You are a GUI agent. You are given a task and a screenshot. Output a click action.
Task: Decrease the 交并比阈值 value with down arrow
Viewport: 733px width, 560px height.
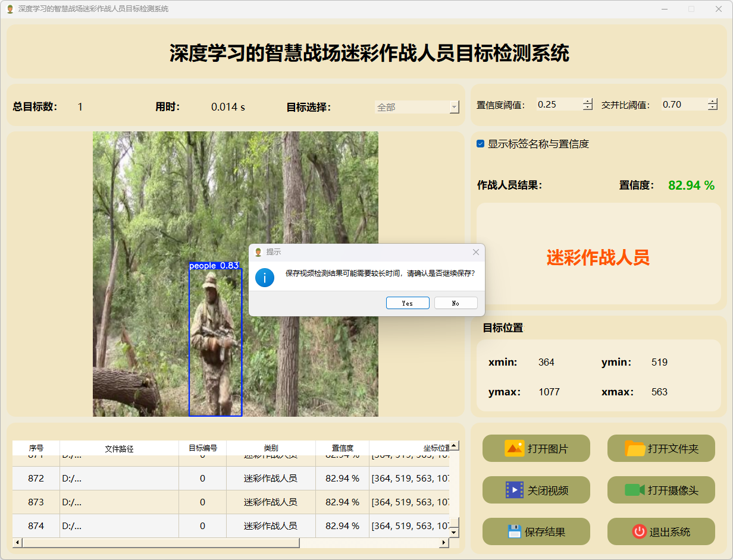[713, 108]
